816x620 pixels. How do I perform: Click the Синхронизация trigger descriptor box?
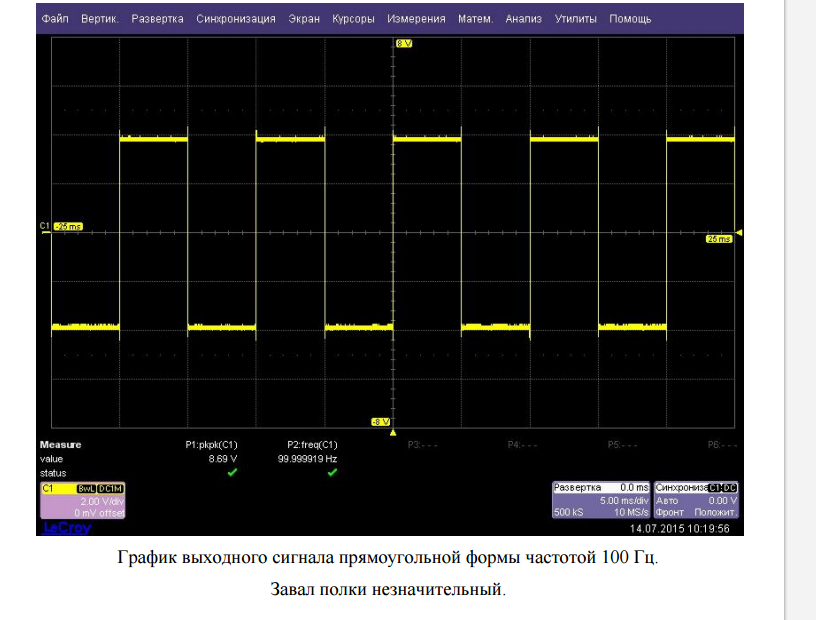(697, 499)
